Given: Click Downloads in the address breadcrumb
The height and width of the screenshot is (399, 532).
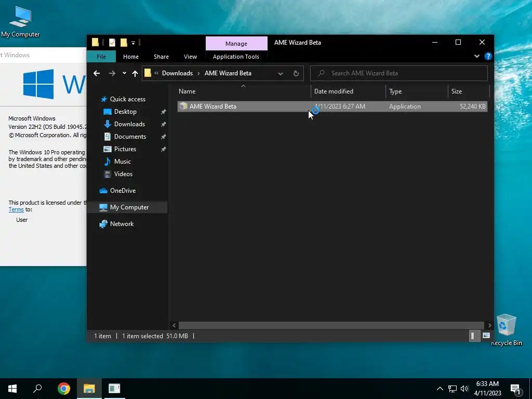Looking at the screenshot, I should [177, 73].
